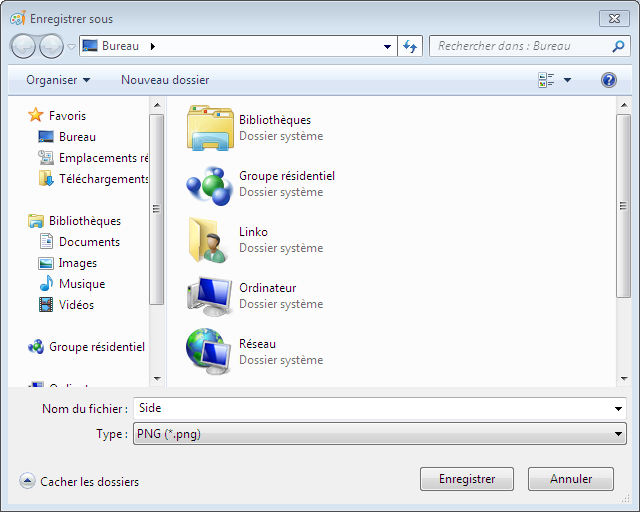Select the Bibliothèques folder icon in file list
The image size is (640, 512).
pyautogui.click(x=208, y=128)
